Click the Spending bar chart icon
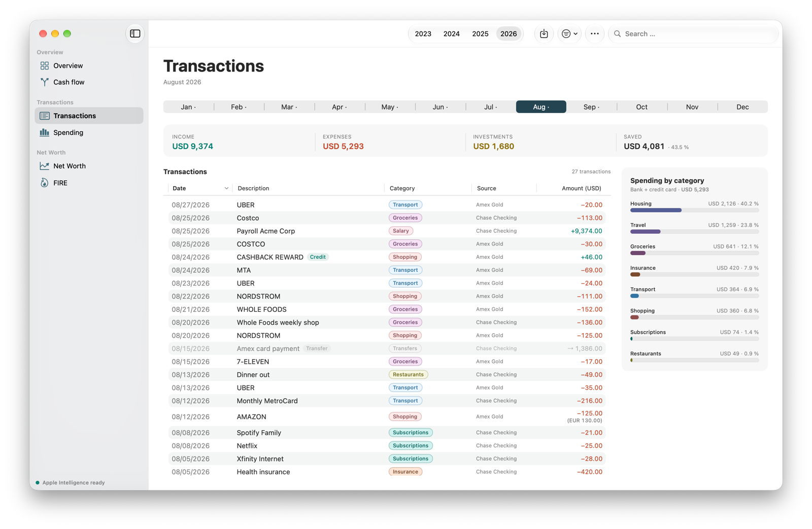 click(45, 132)
